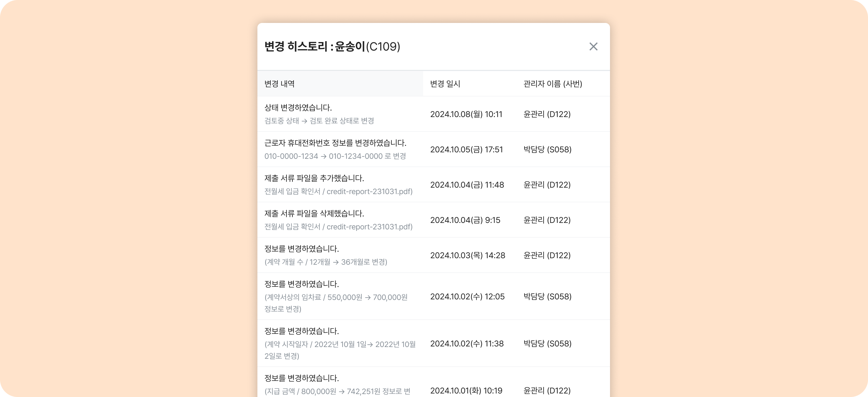
Task: Click the 제출 서류 파일을 삭제했습니다 entry
Action: coord(314,213)
